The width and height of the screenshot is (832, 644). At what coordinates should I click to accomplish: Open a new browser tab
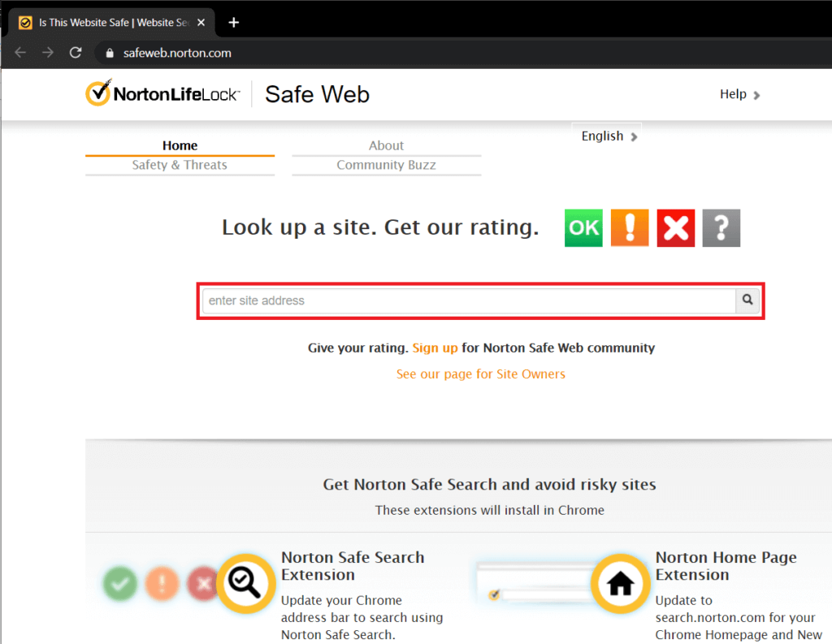233,22
